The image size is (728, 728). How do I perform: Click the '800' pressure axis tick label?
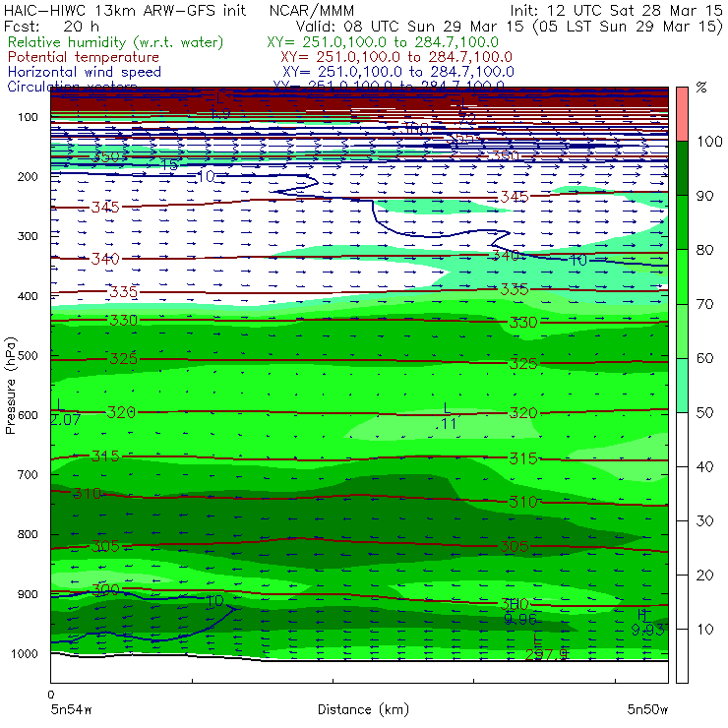28,534
